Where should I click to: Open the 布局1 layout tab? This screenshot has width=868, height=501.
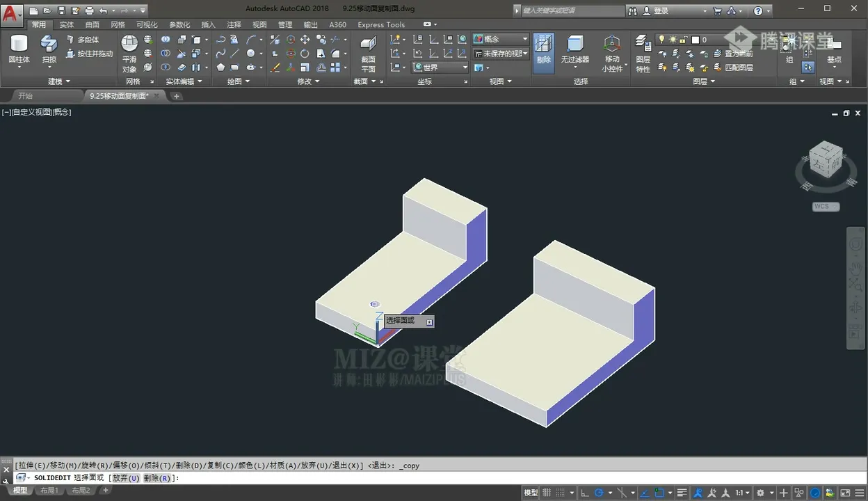49,491
